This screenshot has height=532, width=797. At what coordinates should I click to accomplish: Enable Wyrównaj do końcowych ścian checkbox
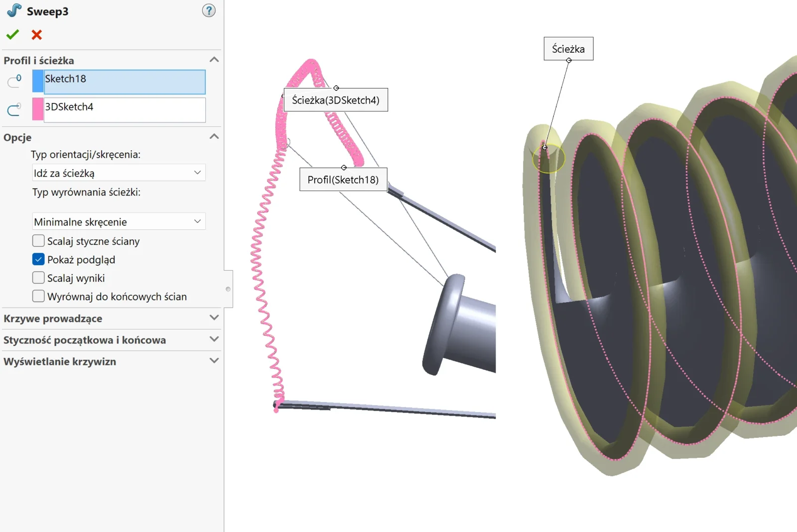[38, 296]
